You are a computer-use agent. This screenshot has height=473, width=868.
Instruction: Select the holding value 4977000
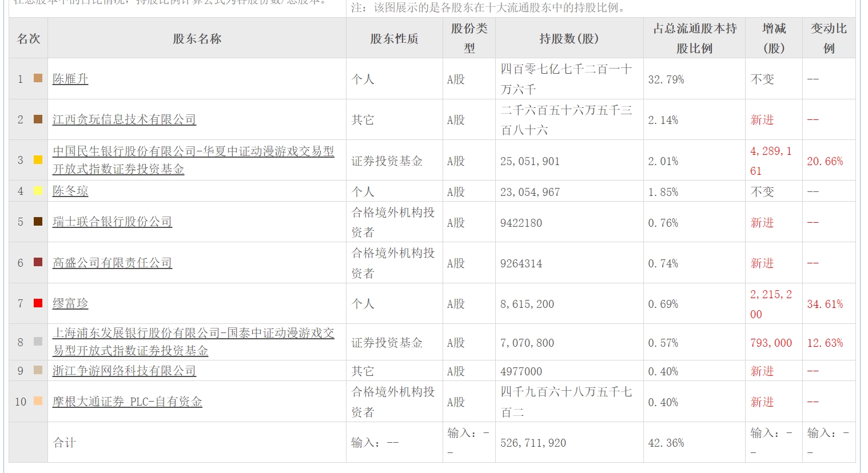point(521,371)
